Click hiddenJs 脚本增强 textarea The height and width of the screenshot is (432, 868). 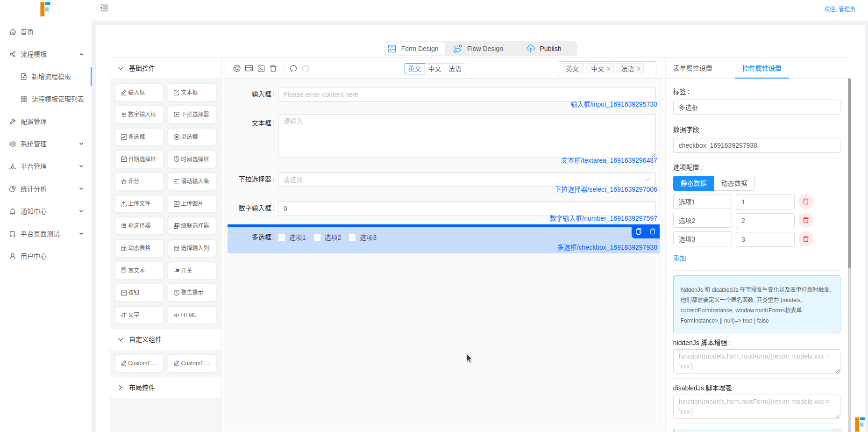756,361
